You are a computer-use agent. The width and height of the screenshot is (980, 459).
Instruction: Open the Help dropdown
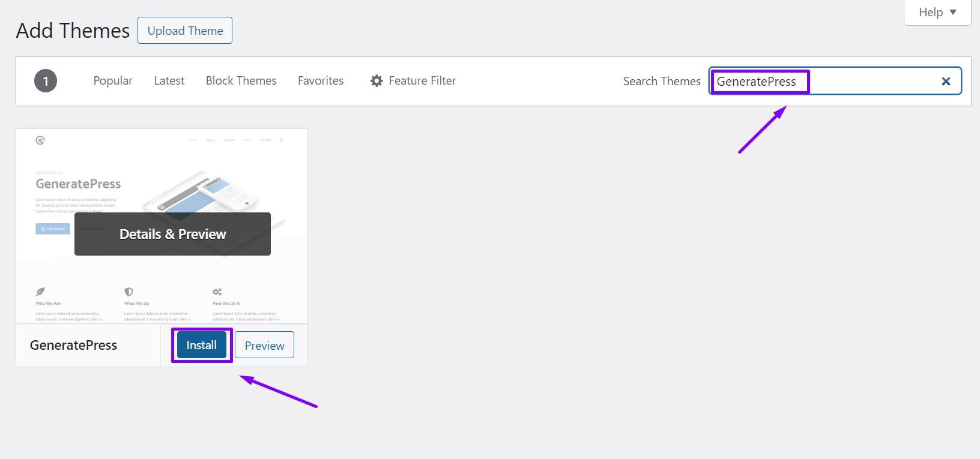pos(937,12)
